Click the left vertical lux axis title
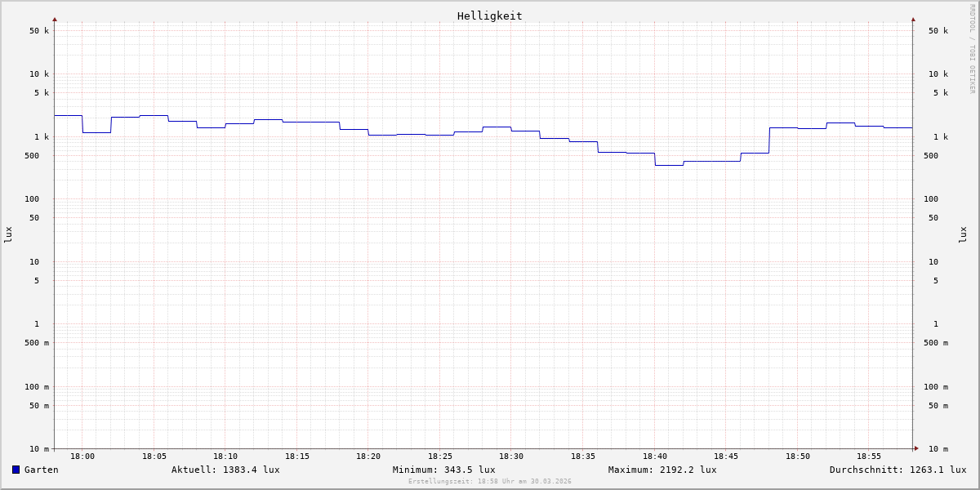 [8, 234]
